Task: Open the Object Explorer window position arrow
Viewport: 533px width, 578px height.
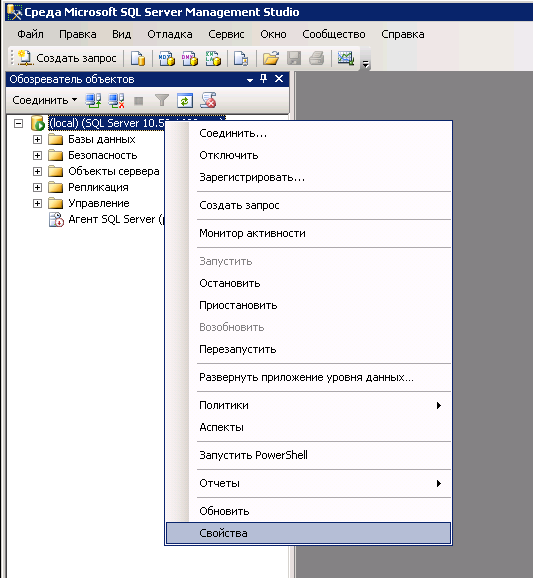Action: tap(250, 80)
